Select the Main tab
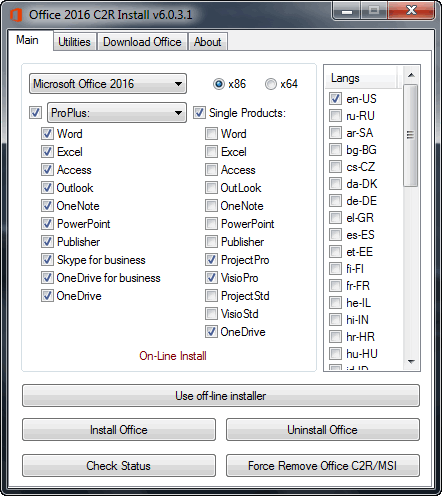The image size is (442, 496). [x=27, y=40]
